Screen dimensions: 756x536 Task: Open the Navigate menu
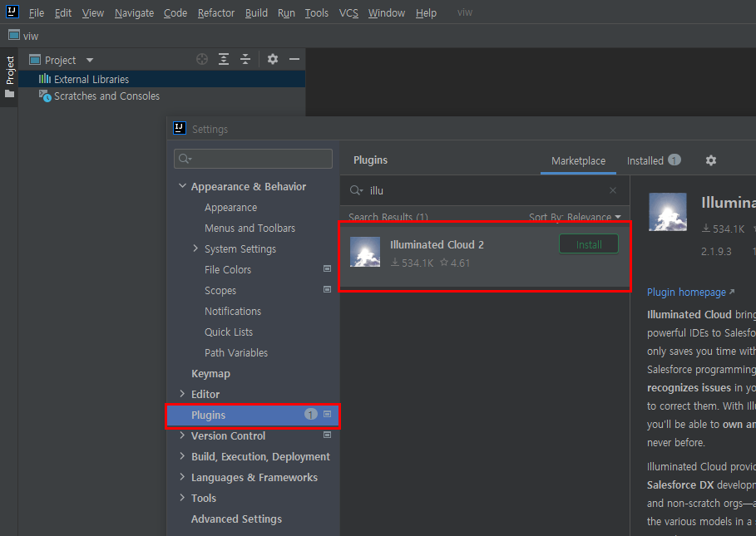(134, 13)
